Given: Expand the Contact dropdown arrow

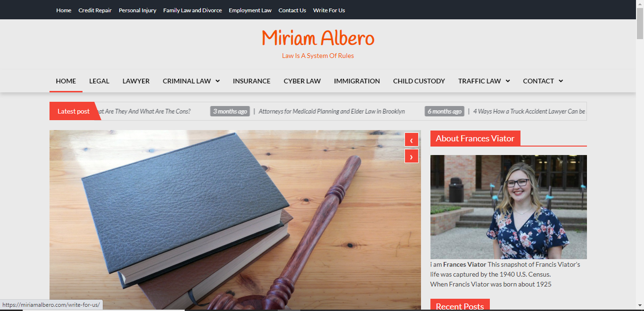Looking at the screenshot, I should pos(561,81).
